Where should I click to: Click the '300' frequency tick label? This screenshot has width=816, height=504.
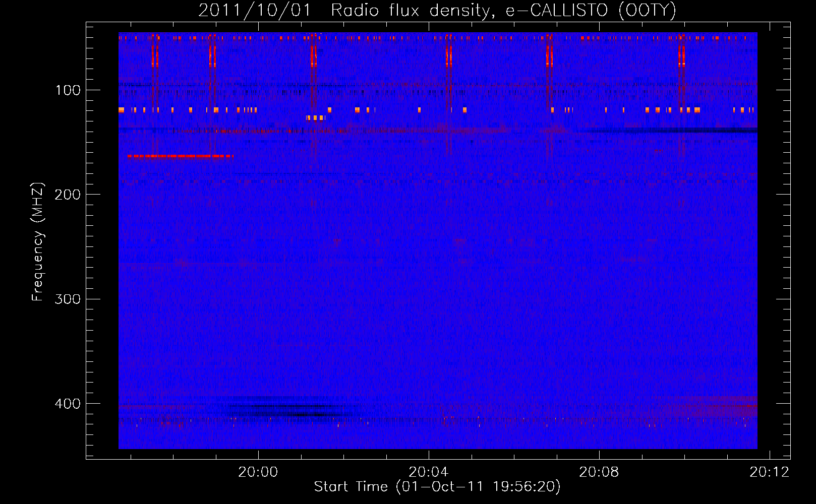point(68,299)
